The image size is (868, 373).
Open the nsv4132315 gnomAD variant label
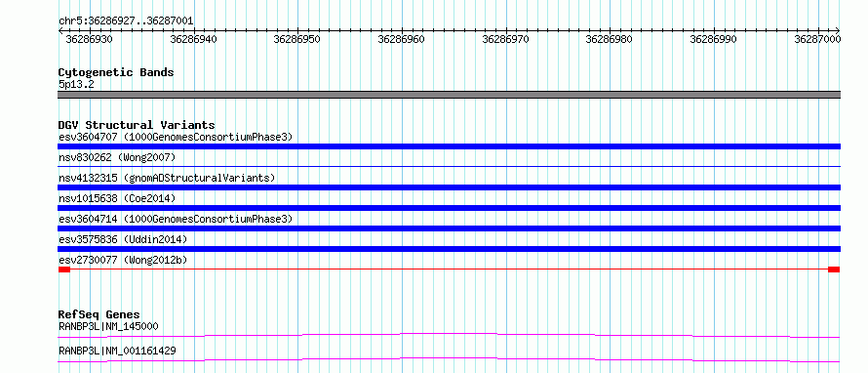click(167, 178)
